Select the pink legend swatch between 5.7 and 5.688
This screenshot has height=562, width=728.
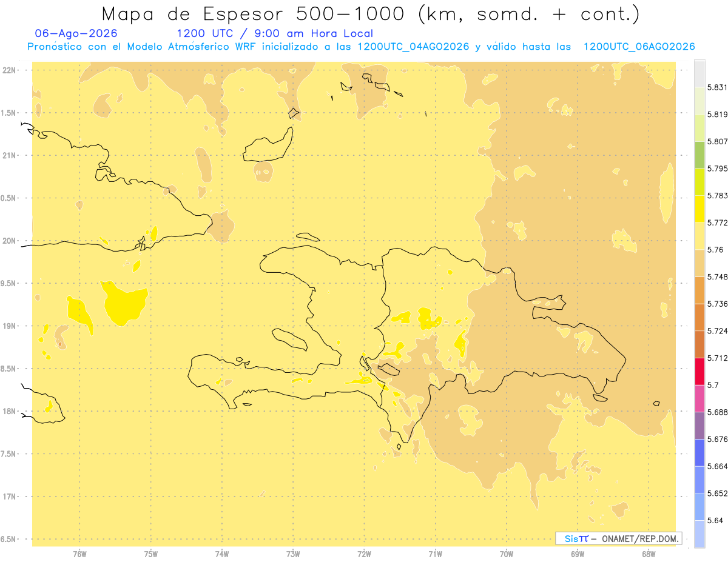click(x=699, y=398)
